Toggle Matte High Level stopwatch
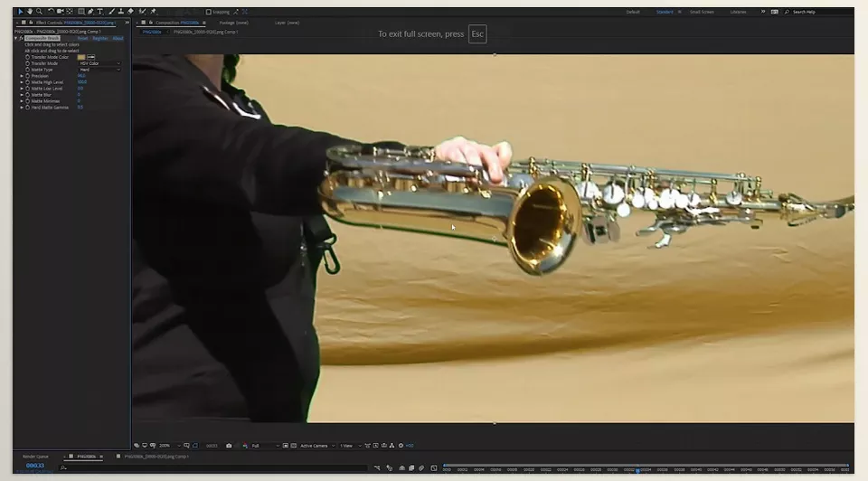 click(x=27, y=82)
